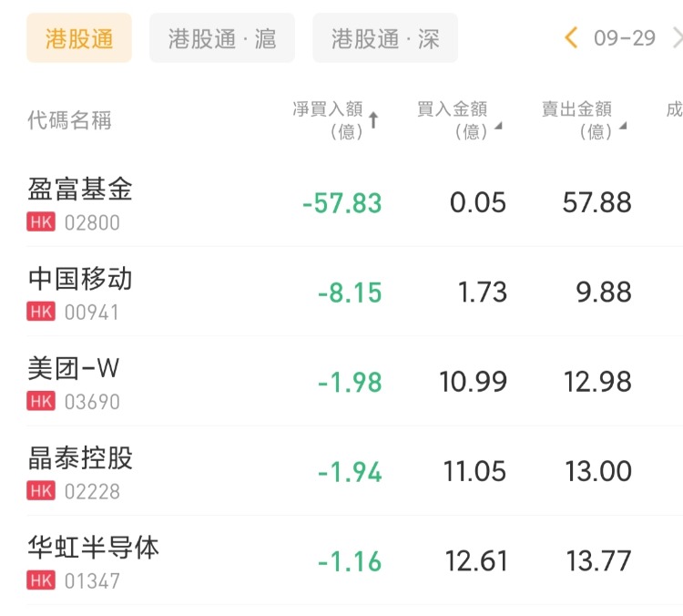Viewport: 683px width, 616px height.
Task: Switch to the 港股通 tab
Action: click(79, 38)
